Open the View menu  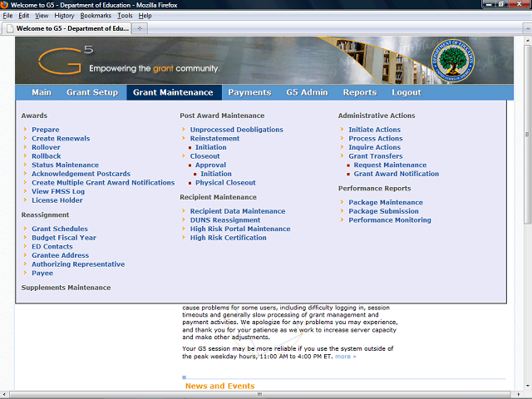[42, 16]
